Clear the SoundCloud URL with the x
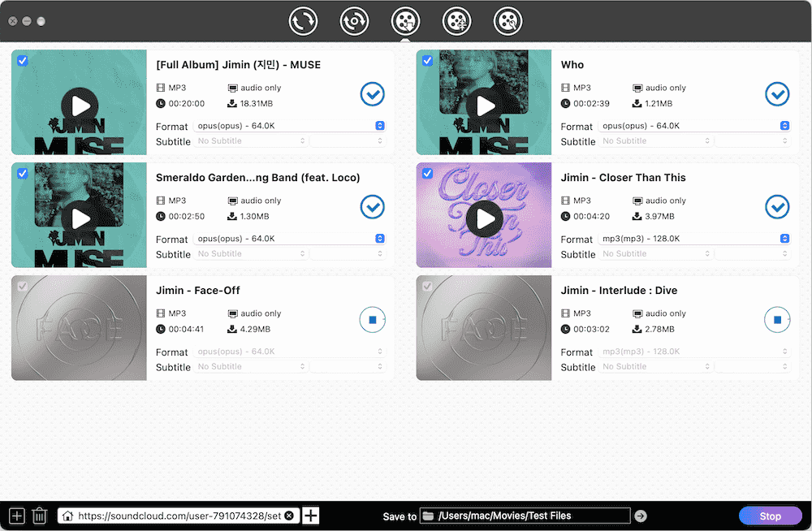This screenshot has height=531, width=812. (x=289, y=515)
